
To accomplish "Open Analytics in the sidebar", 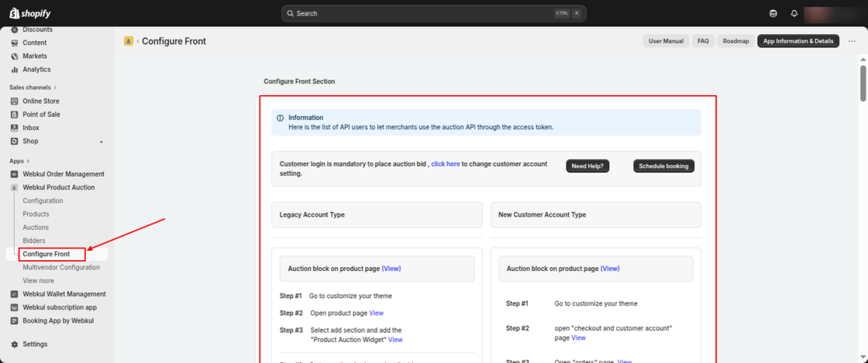I will (x=36, y=69).
